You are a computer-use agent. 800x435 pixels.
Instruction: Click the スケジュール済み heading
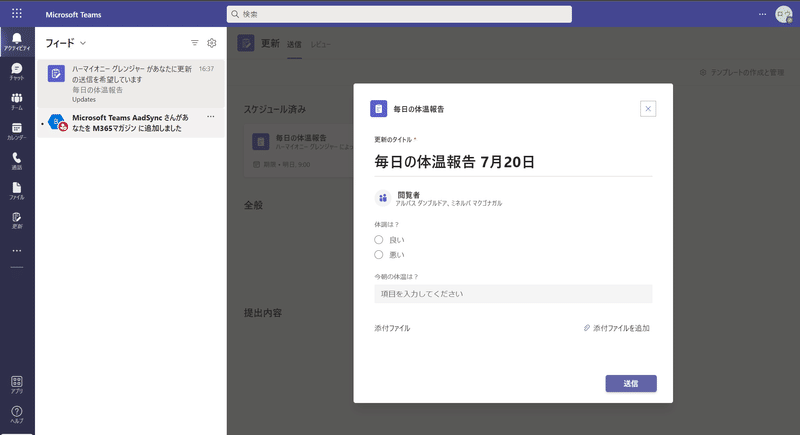[274, 109]
